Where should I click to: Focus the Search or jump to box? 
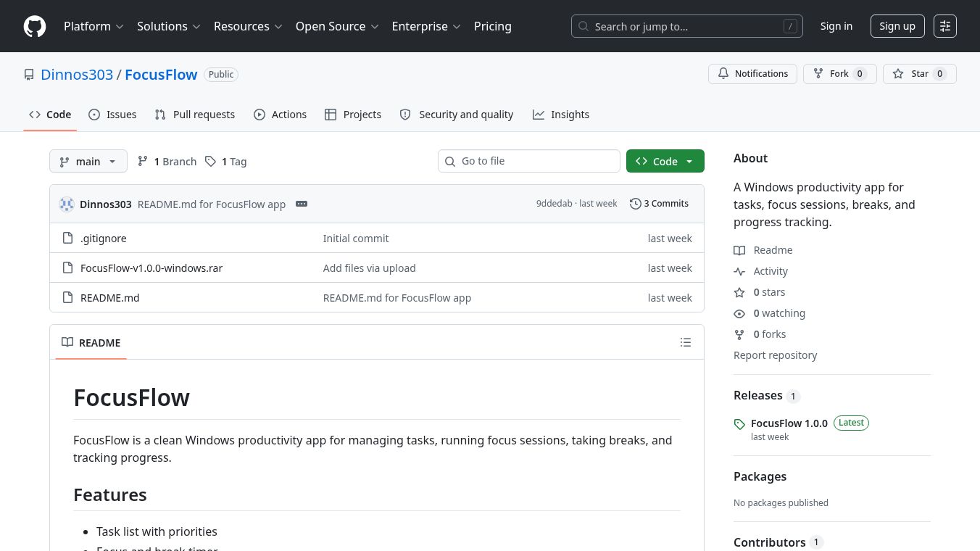coord(687,26)
